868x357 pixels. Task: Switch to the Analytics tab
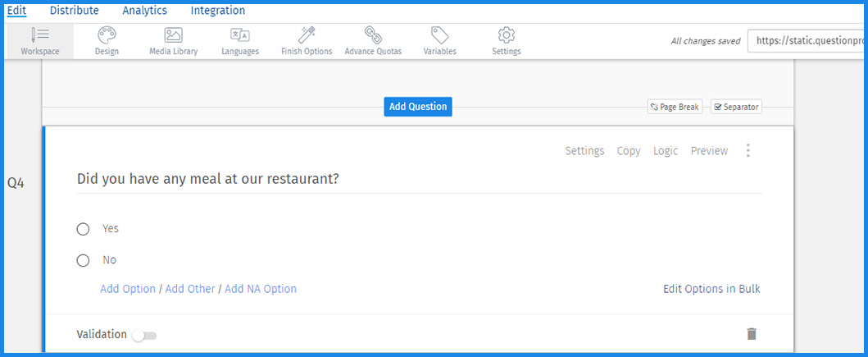[144, 11]
